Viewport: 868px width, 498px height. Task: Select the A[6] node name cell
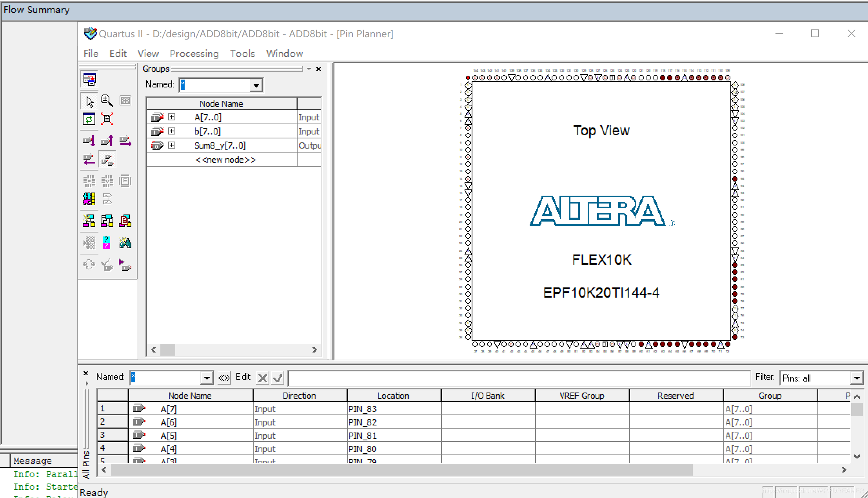(x=191, y=422)
